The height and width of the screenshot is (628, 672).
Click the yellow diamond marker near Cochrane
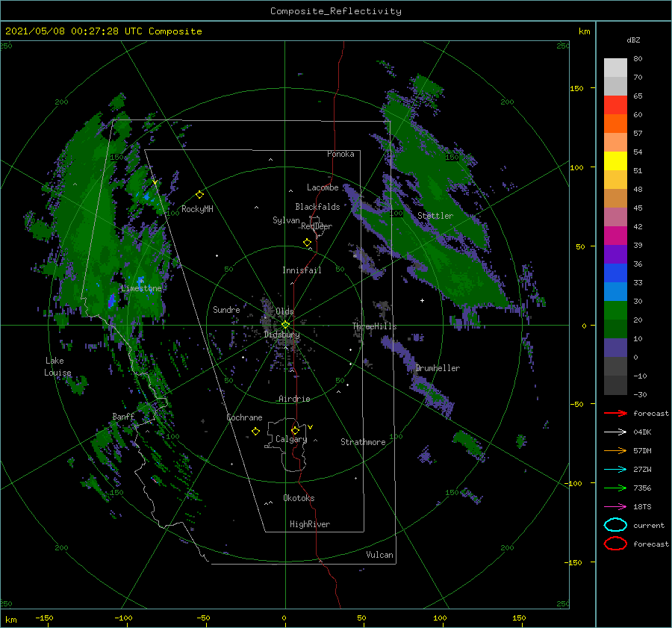click(255, 432)
